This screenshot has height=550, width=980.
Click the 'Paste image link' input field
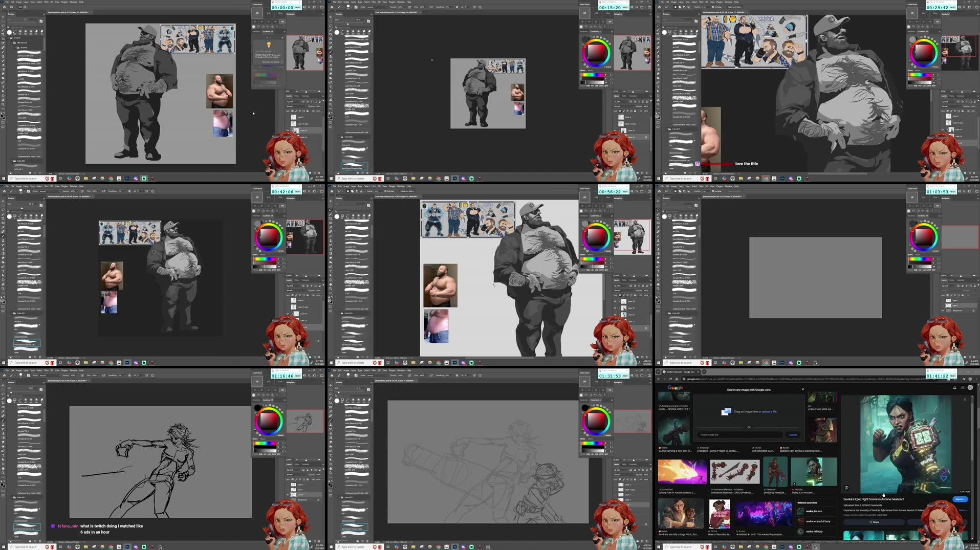point(739,434)
